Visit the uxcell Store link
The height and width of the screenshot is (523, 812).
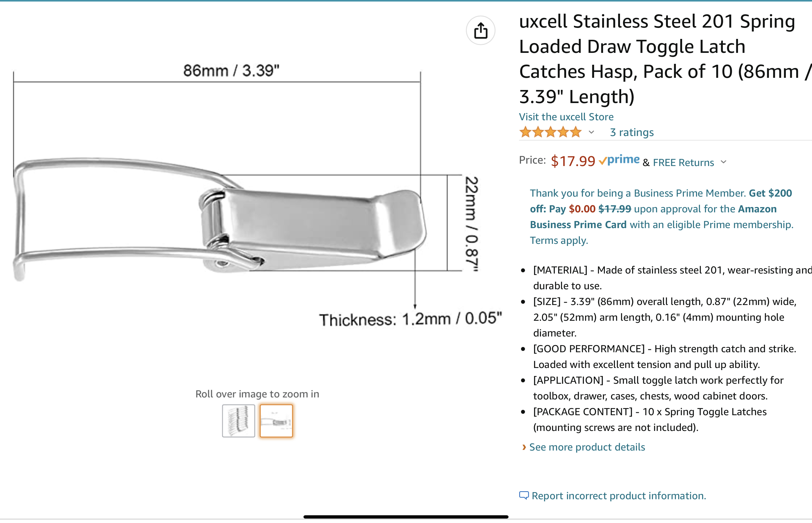566,117
